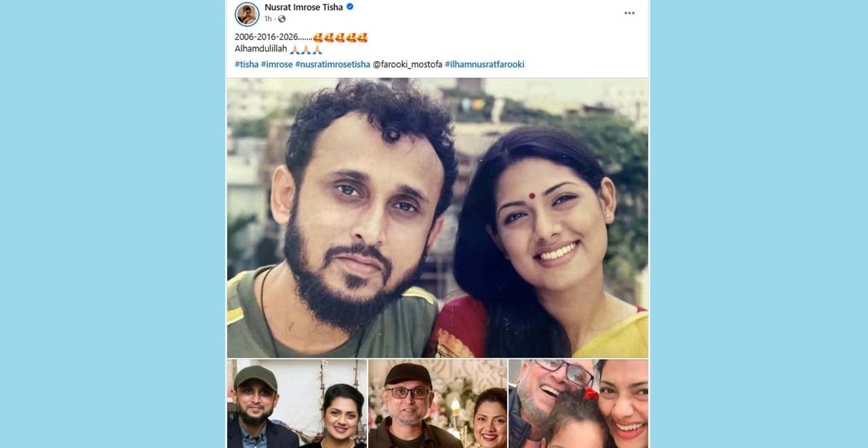868x448 pixels.
Task: Open the #imrose hashtag
Action: [277, 64]
